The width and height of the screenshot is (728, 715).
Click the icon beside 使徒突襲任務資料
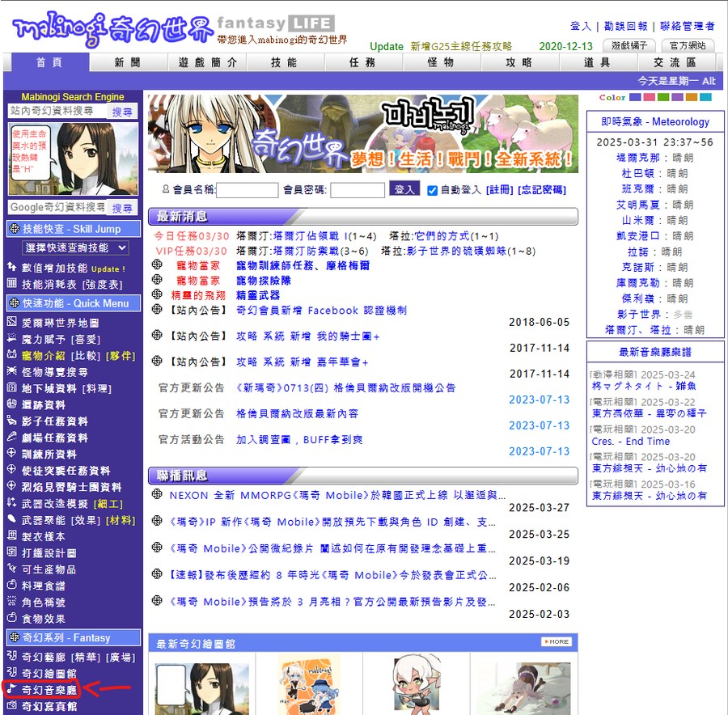pos(11,469)
